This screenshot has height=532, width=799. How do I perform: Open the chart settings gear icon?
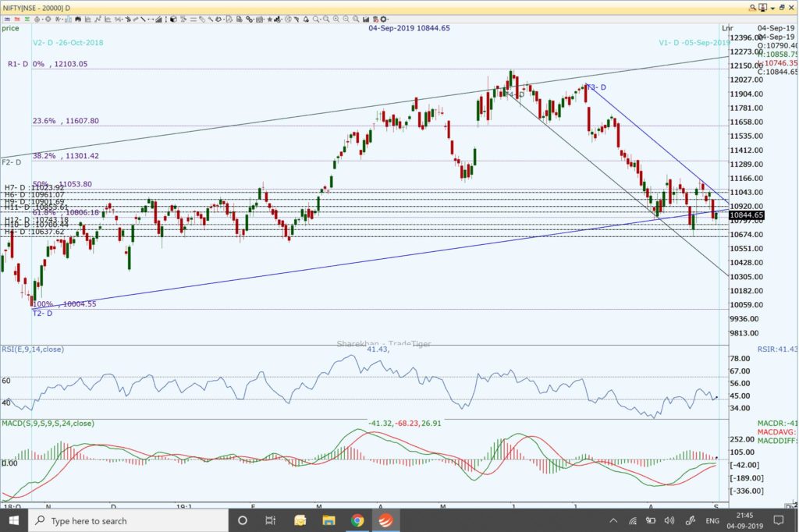[383, 20]
